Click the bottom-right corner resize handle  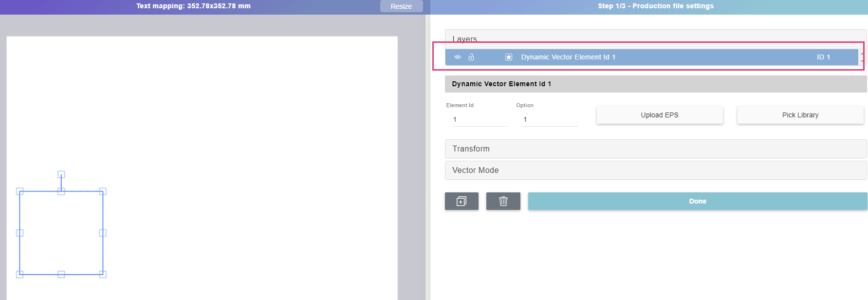click(103, 274)
